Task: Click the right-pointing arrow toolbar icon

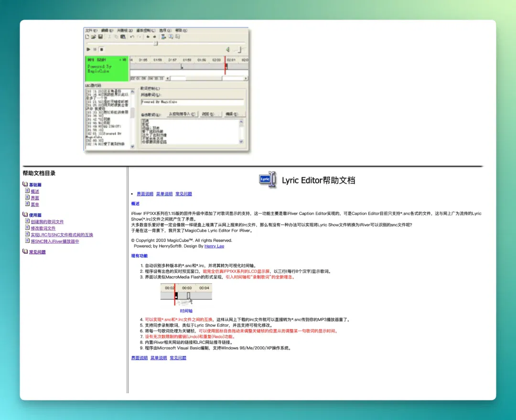Action: click(x=154, y=37)
